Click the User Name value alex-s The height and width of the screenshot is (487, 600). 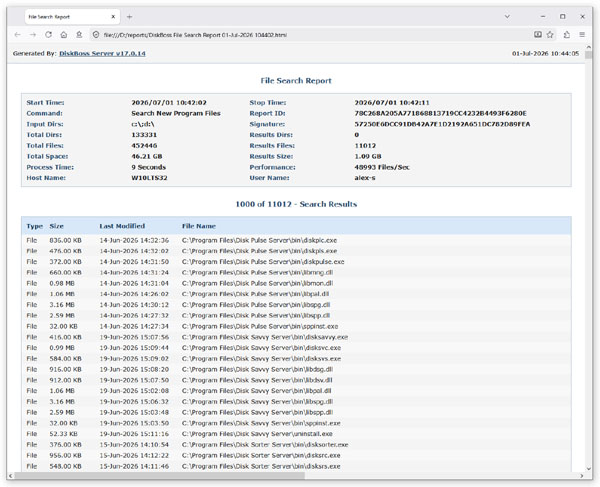tap(365, 178)
